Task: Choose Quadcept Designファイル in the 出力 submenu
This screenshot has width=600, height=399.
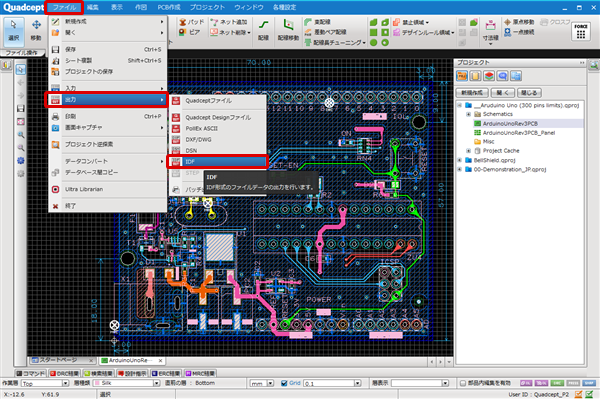Action: coord(217,117)
